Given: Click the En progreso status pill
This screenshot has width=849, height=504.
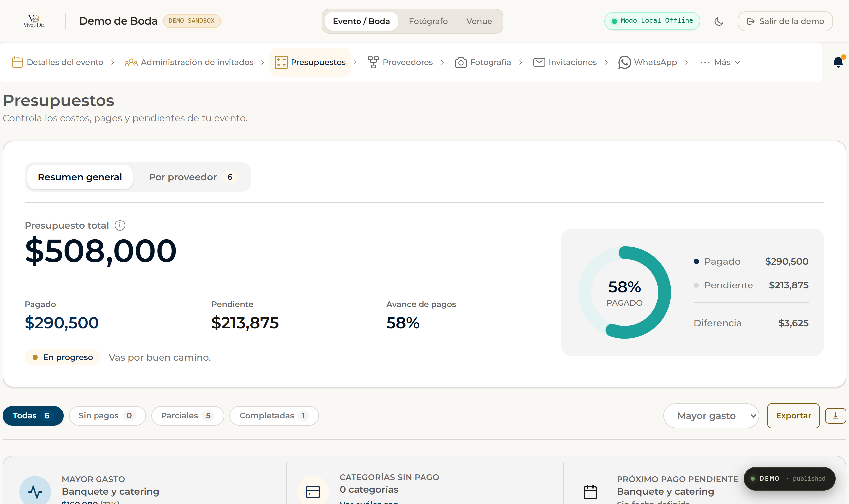Looking at the screenshot, I should 63,357.
